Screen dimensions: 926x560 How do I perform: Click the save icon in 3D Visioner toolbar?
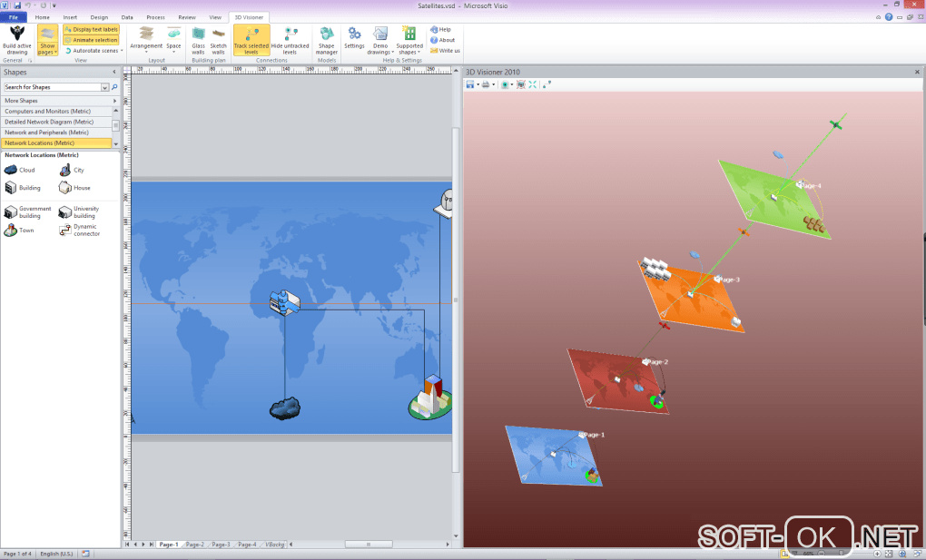click(x=470, y=84)
